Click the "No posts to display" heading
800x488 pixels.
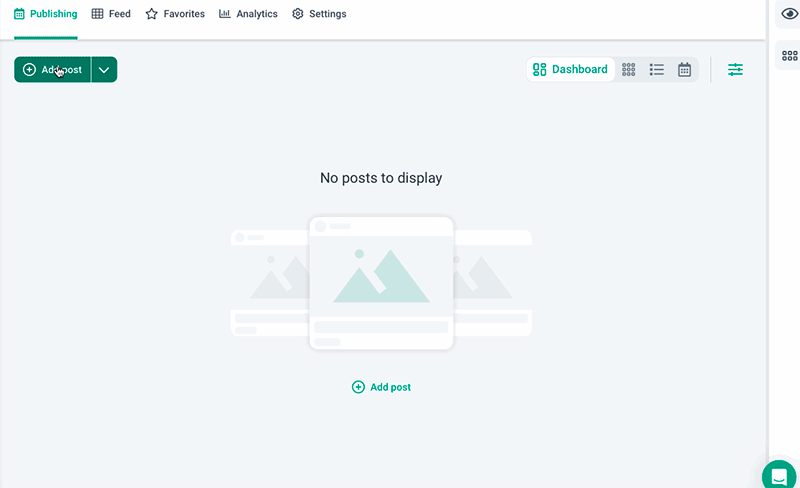pyautogui.click(x=381, y=178)
